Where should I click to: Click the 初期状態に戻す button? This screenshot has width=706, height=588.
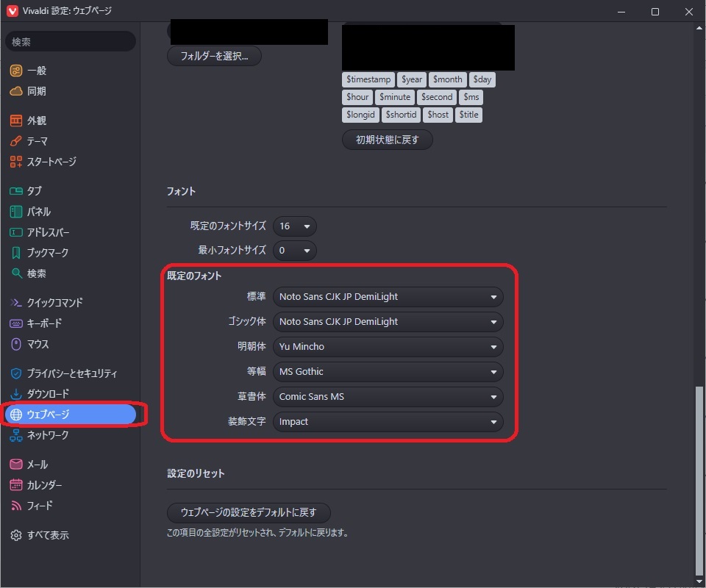coord(388,140)
